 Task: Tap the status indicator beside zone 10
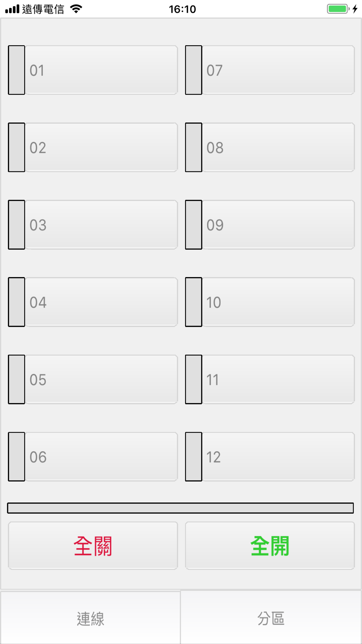click(194, 302)
